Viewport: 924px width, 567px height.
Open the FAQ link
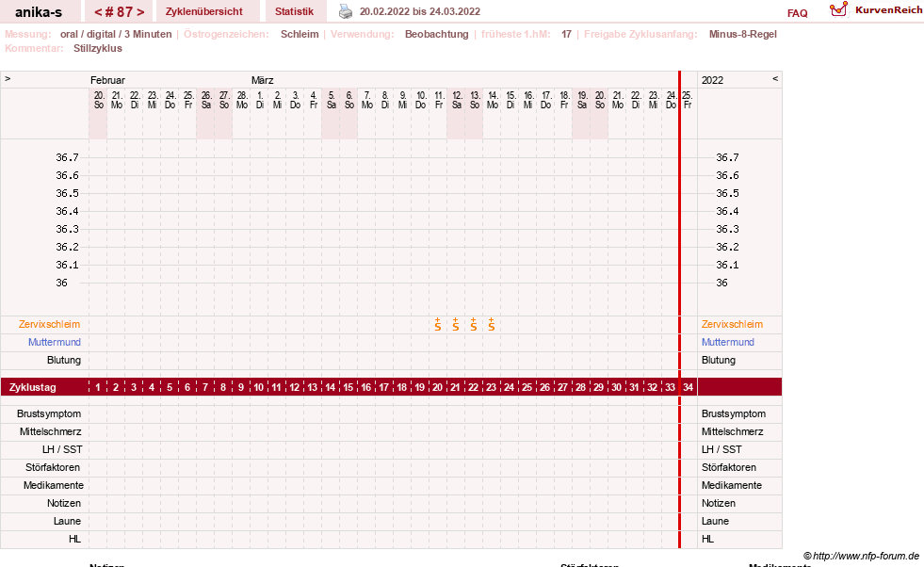pos(797,13)
